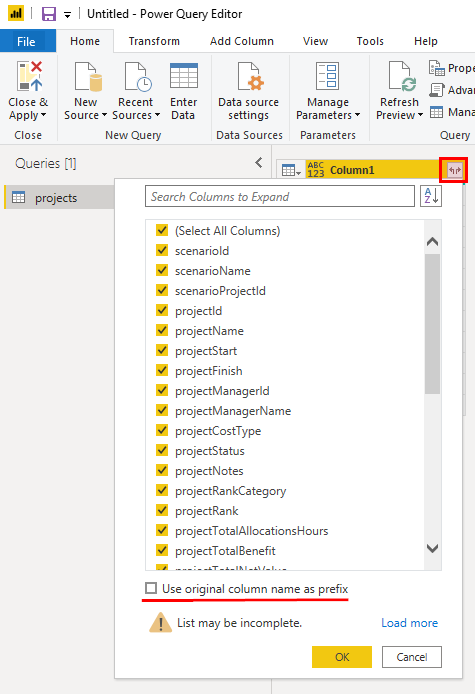Image resolution: width=475 pixels, height=694 pixels.
Task: Uncheck the projectRankCategory checkbox
Action: [162, 490]
